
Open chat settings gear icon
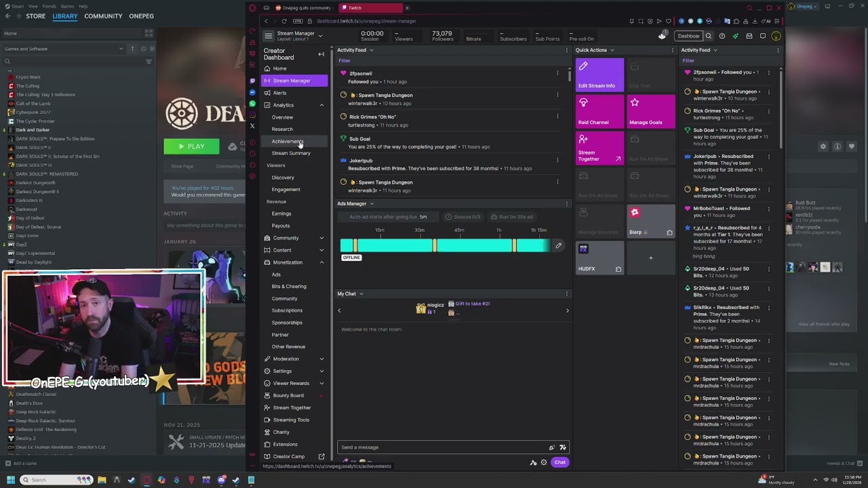[x=544, y=462]
